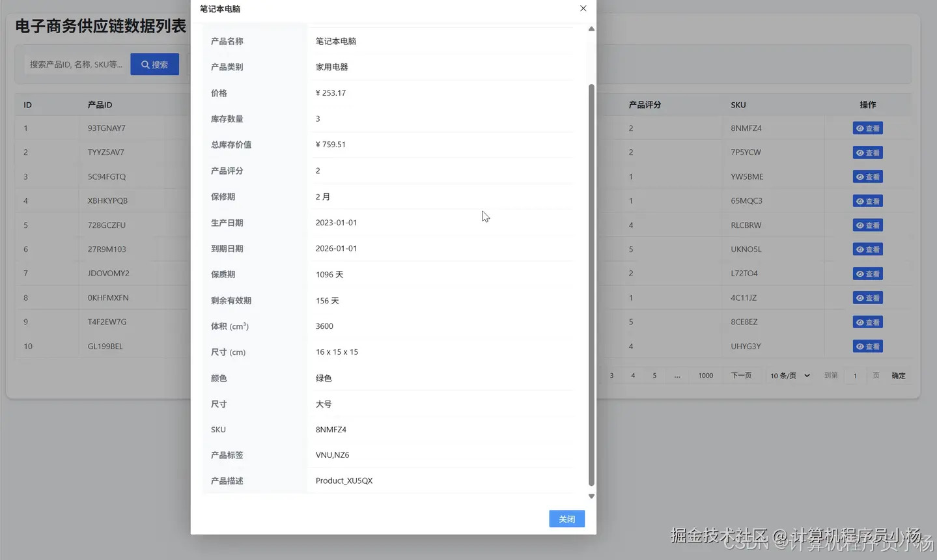
Task: Click the eye icon next to SKU 65MQC3
Action: click(861, 201)
